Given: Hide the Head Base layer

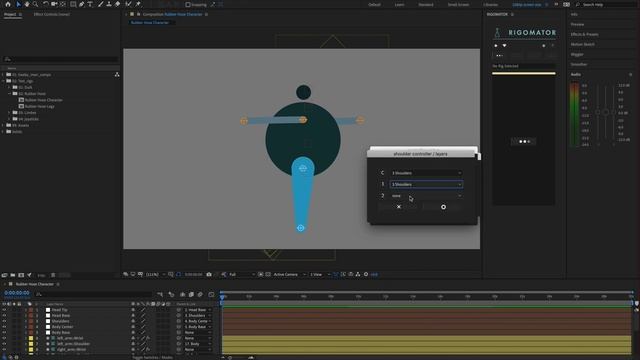Looking at the screenshot, I should [4, 316].
